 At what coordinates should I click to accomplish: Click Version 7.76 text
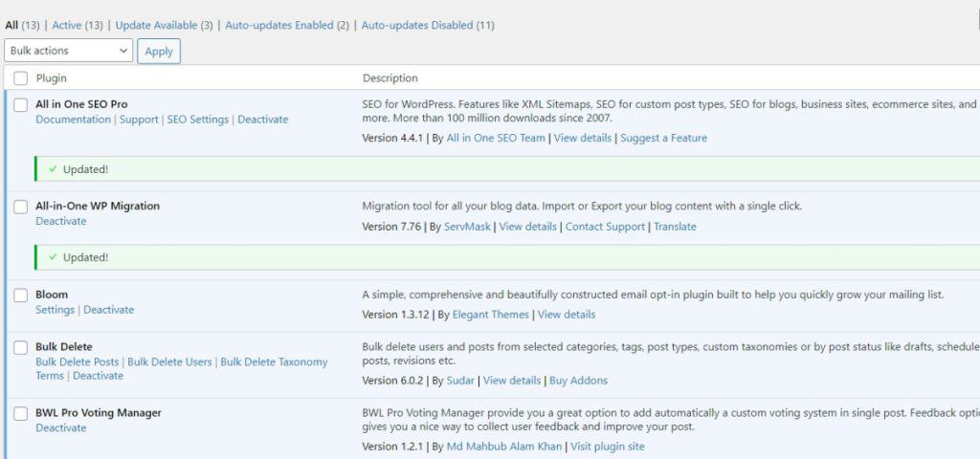(x=391, y=227)
